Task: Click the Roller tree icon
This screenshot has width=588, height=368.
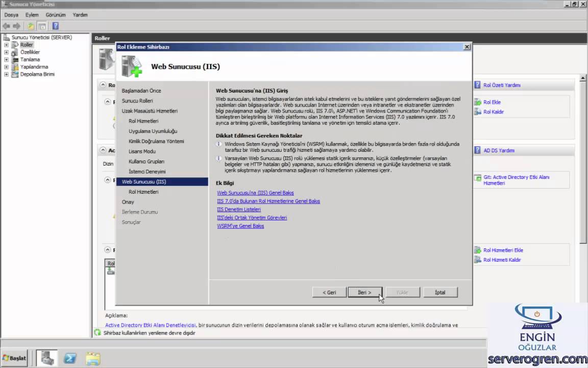Action: click(15, 44)
